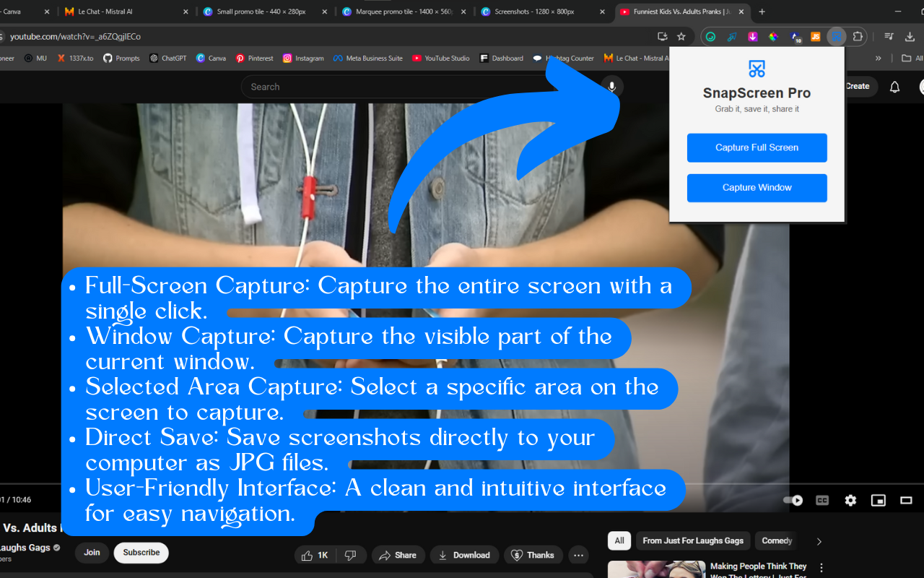Open the Instagram bookmark

[x=303, y=58]
